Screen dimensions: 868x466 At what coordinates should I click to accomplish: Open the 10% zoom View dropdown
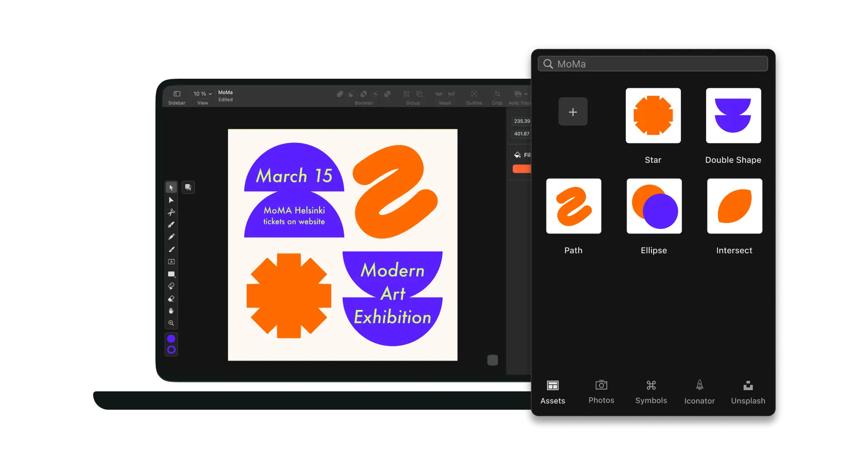click(x=203, y=94)
